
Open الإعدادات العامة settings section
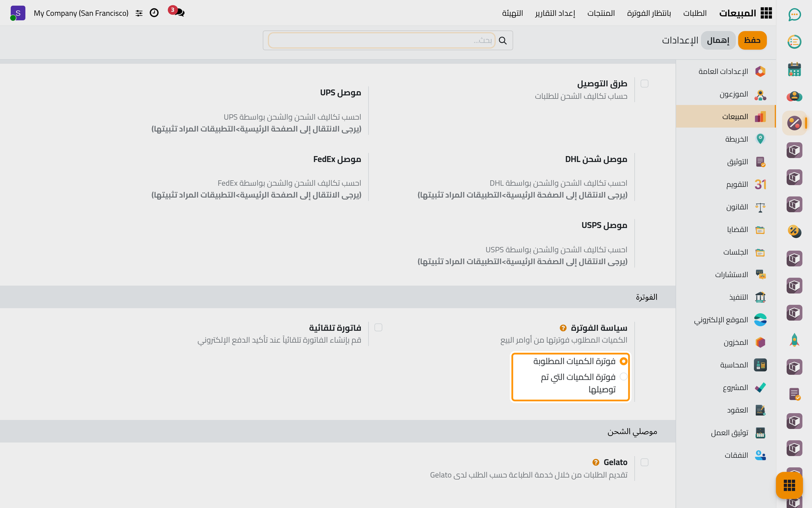pyautogui.click(x=726, y=72)
